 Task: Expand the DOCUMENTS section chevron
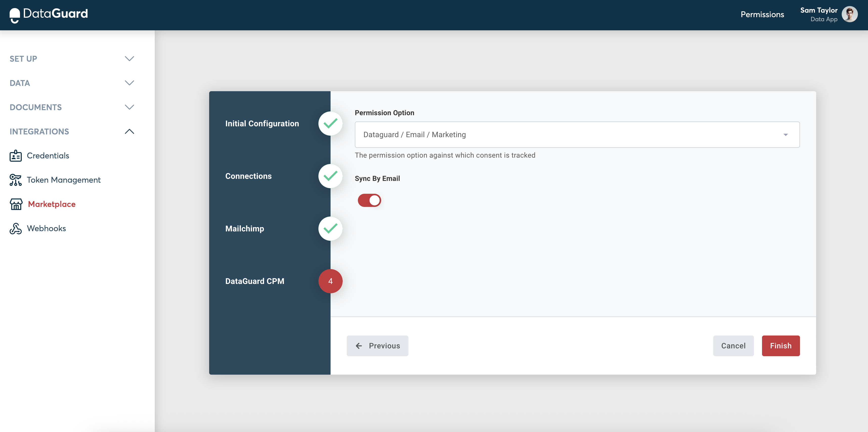click(129, 107)
